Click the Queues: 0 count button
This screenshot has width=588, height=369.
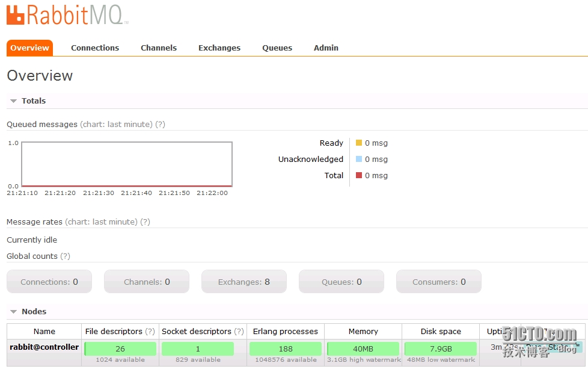click(341, 282)
